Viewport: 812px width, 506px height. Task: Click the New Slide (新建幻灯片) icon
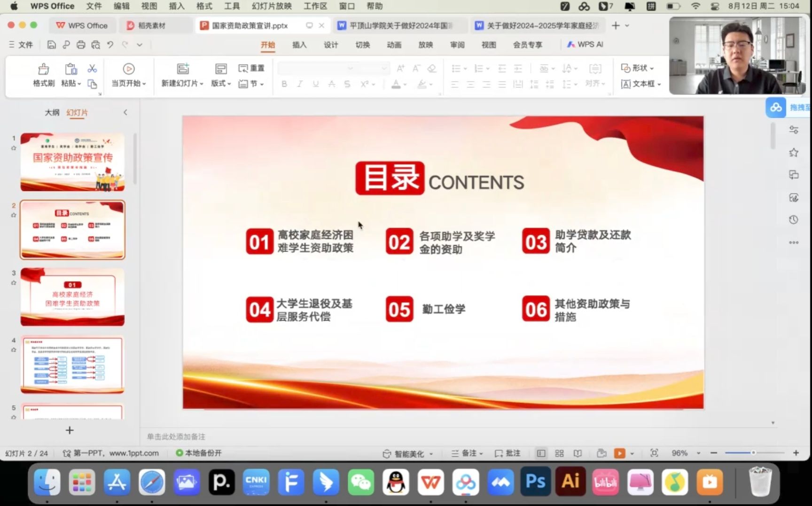click(x=183, y=69)
